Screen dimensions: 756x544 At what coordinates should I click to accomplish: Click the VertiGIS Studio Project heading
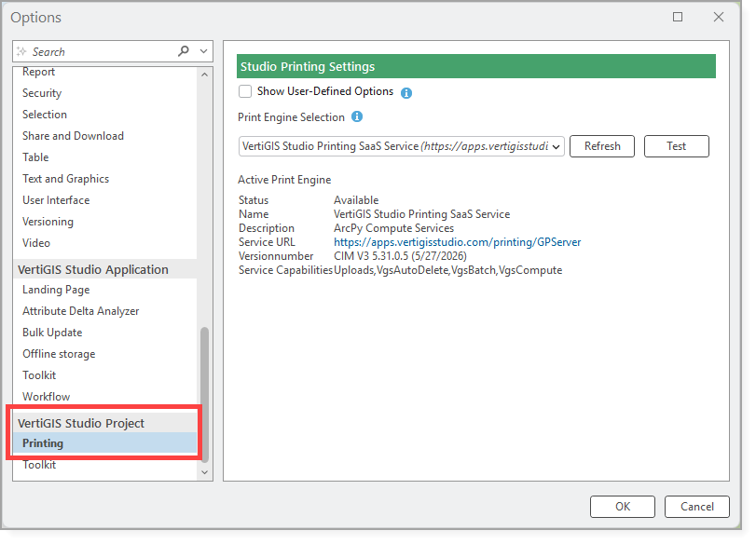81,424
